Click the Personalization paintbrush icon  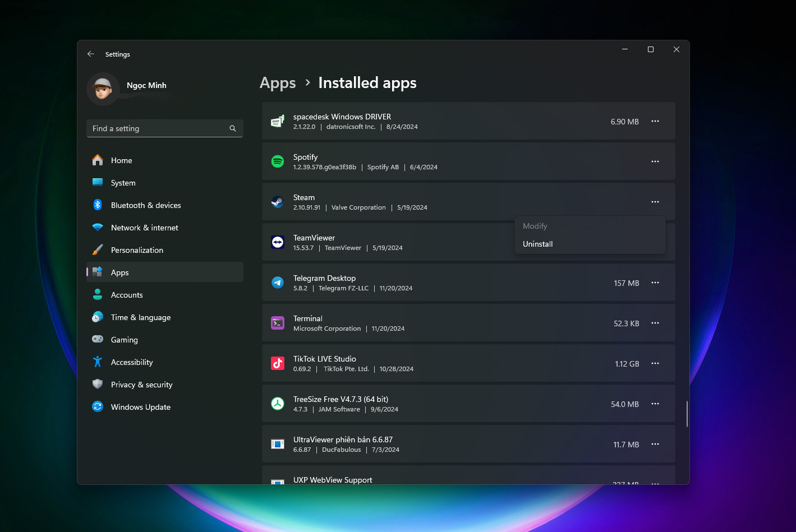[98, 250]
